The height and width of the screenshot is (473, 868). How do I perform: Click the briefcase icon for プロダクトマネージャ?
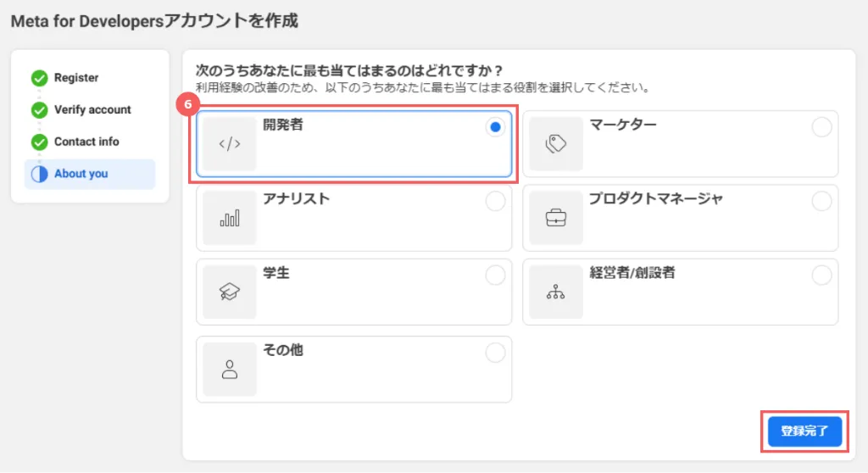coord(556,218)
